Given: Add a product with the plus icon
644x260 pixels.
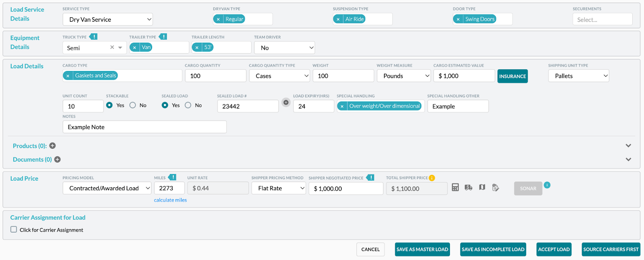Looking at the screenshot, I should (x=52, y=146).
